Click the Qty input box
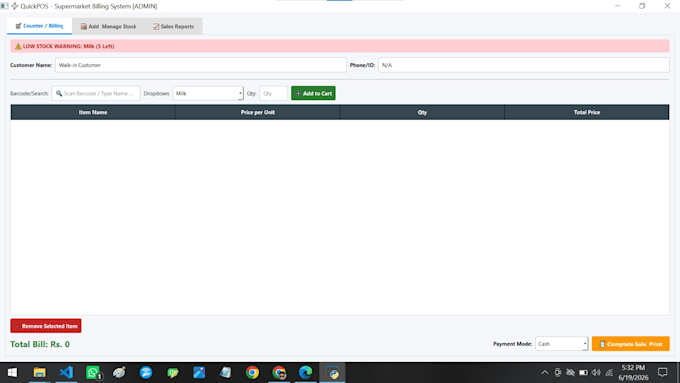 pyautogui.click(x=273, y=93)
